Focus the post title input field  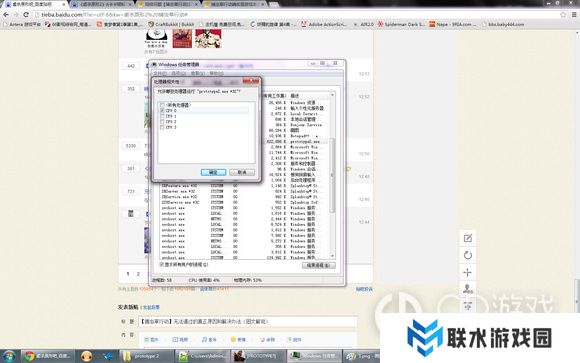(x=248, y=322)
